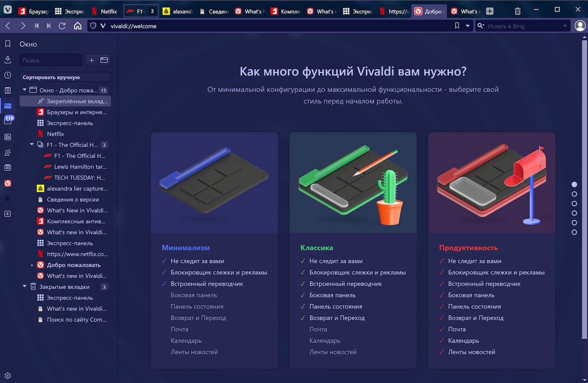Open the History side panel

(x=7, y=75)
